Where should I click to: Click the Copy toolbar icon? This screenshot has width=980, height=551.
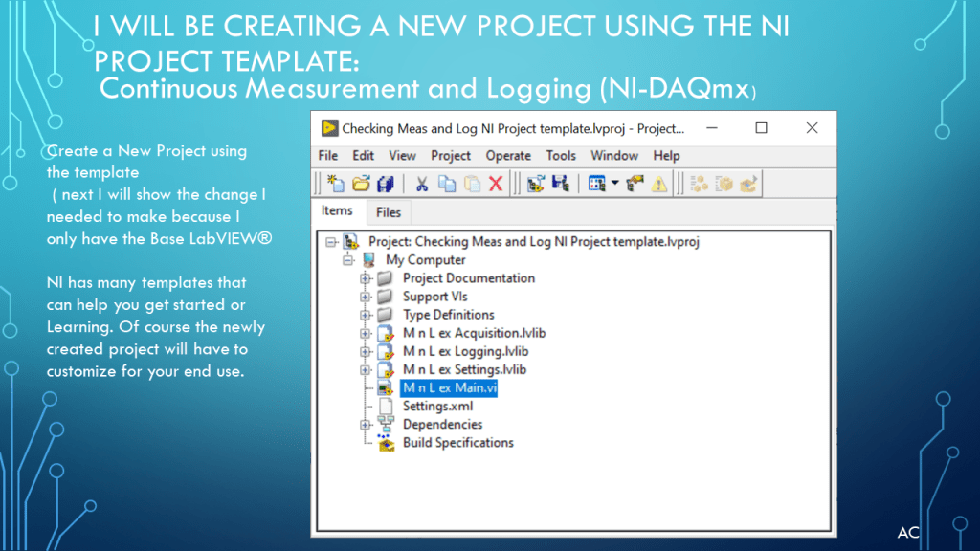tap(446, 184)
